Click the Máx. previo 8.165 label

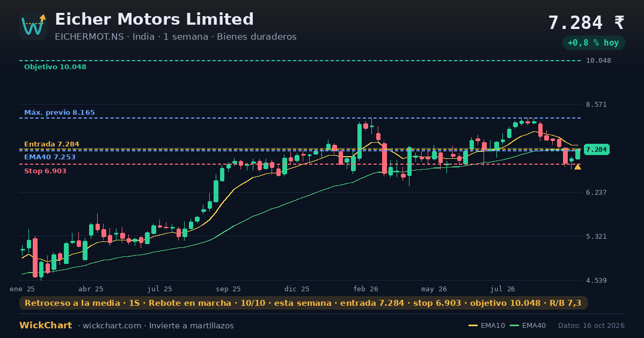tap(60, 113)
